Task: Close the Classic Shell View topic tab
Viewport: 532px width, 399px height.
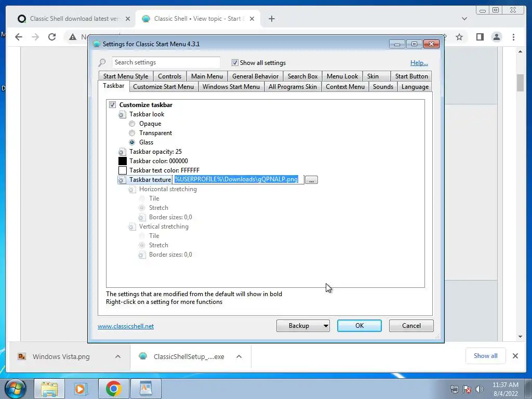Action: (x=252, y=19)
